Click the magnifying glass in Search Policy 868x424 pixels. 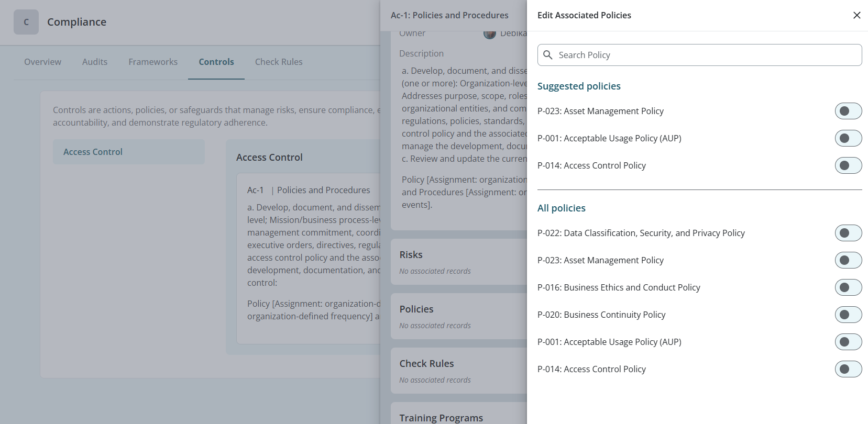pos(548,54)
